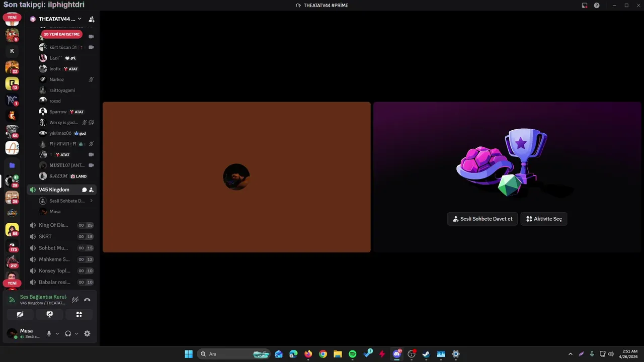Open inbox icon in title bar
The image size is (644, 362).
(x=585, y=6)
